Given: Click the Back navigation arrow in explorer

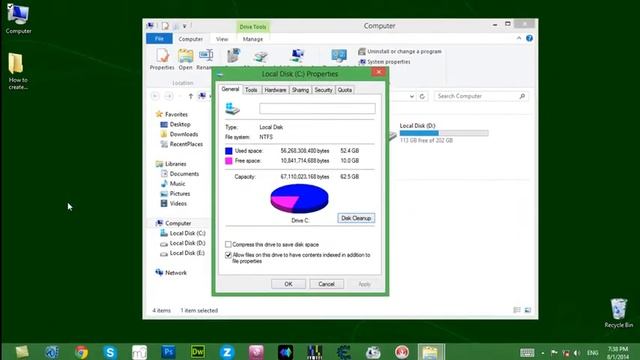Looking at the screenshot, I should point(155,96).
